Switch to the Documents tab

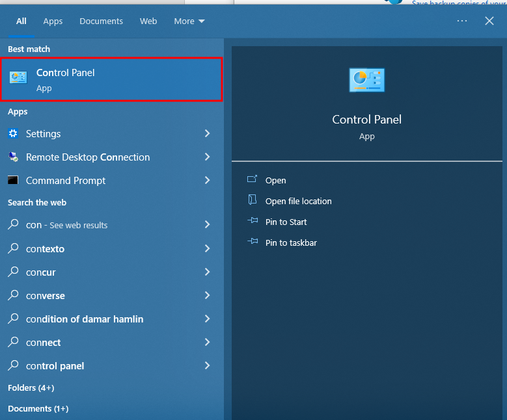(x=102, y=21)
